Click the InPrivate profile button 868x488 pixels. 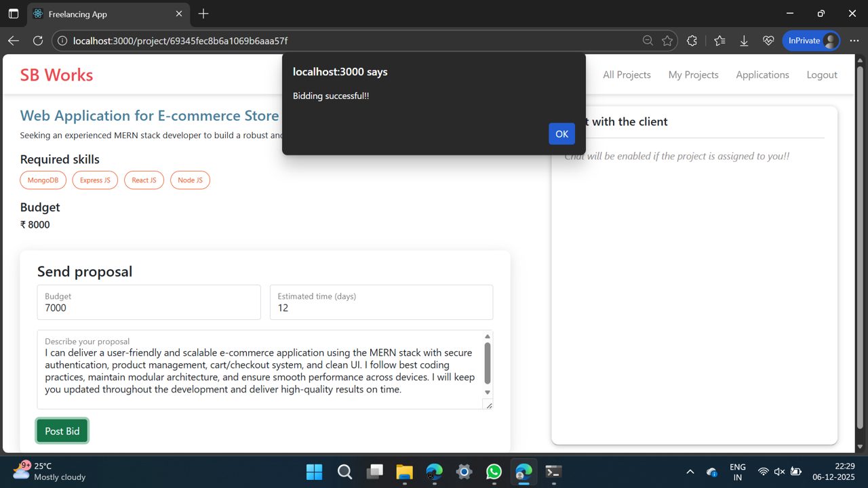coord(811,41)
